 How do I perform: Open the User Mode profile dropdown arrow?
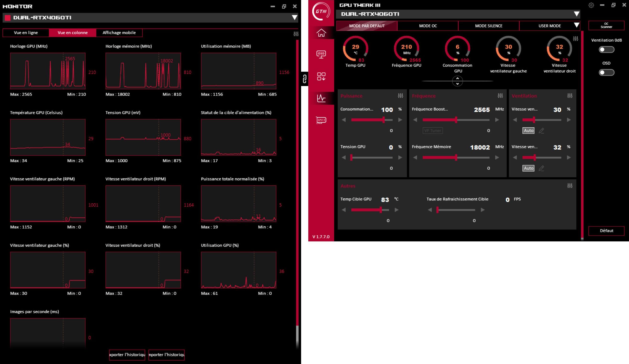(576, 25)
